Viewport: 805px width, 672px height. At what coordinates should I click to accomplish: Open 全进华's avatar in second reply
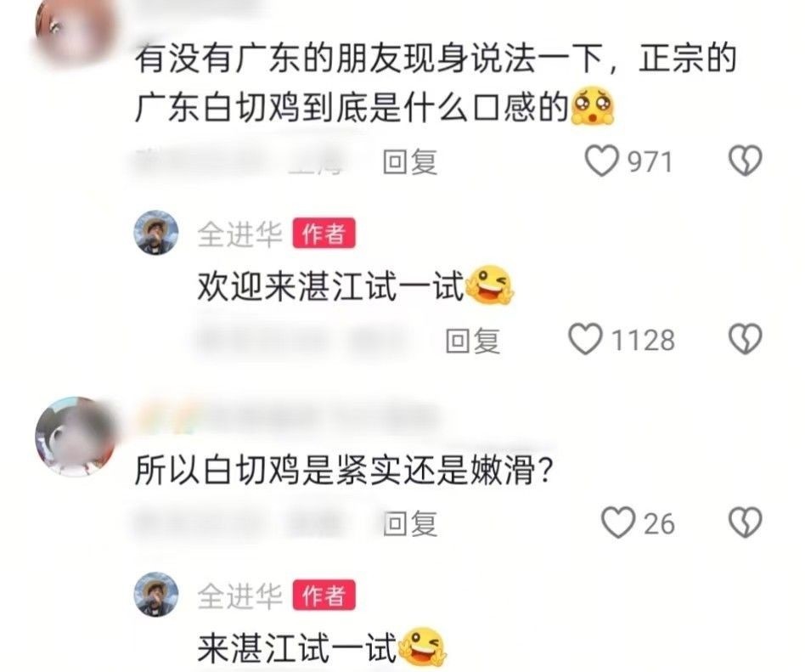click(156, 594)
